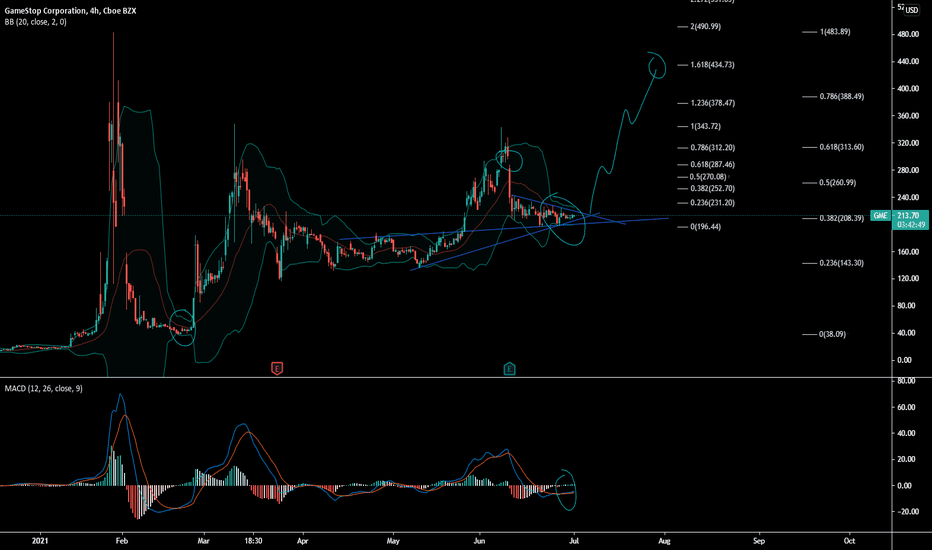Click the Oct label on time axis
Screen dimensions: 932x550
point(849,541)
